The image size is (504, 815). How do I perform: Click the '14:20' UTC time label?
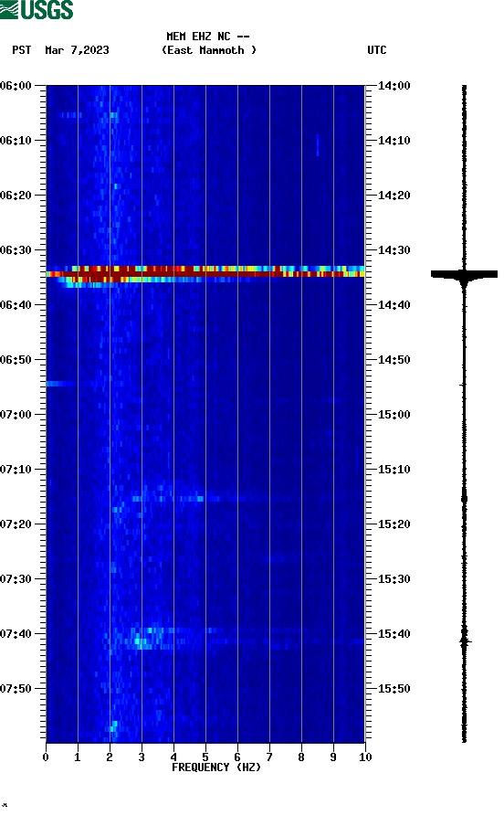click(x=394, y=196)
